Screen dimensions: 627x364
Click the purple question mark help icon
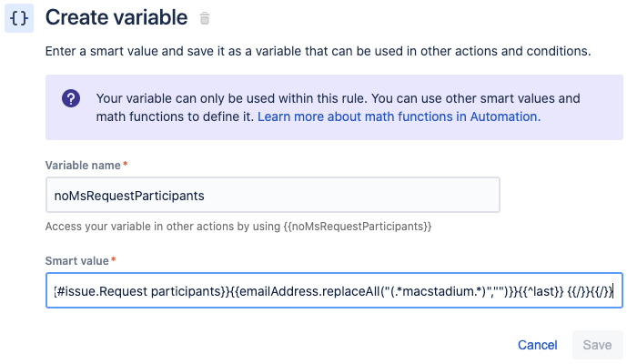pyautogui.click(x=71, y=98)
